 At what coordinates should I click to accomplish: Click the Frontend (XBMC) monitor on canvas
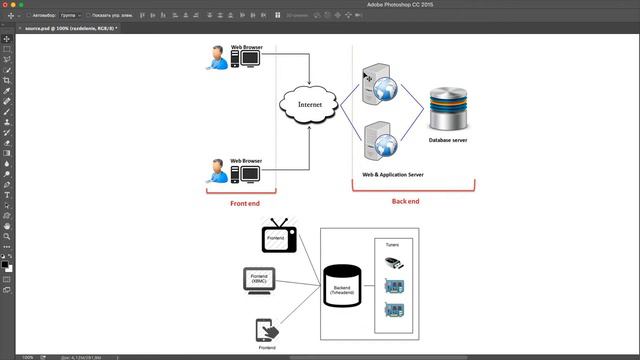pos(259,281)
